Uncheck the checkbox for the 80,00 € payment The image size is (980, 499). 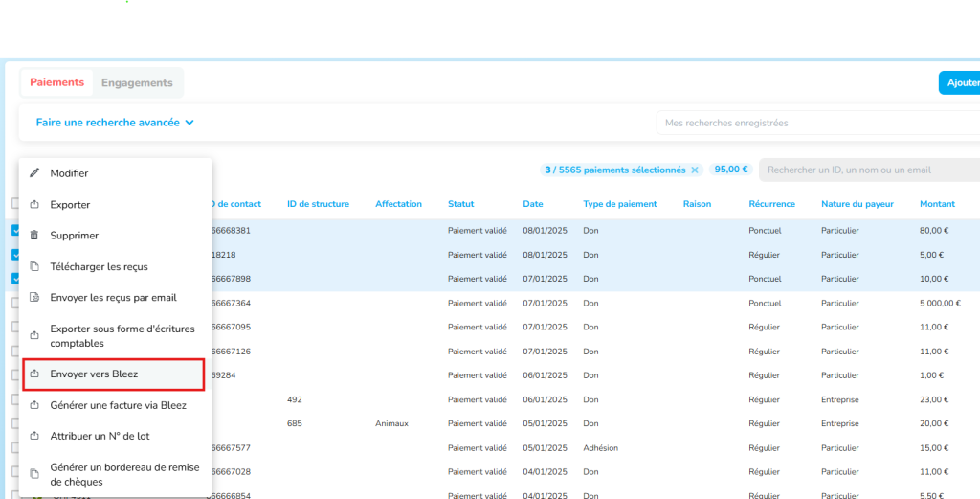[14, 230]
